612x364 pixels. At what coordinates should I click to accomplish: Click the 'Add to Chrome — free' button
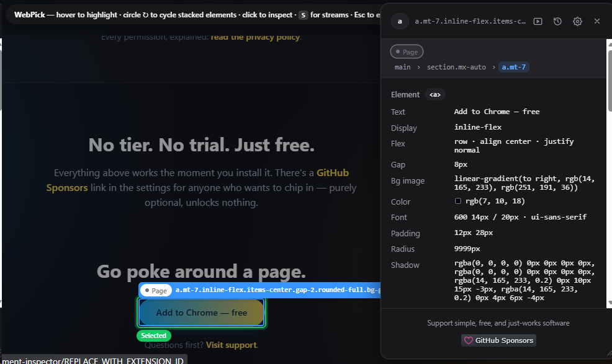click(201, 313)
